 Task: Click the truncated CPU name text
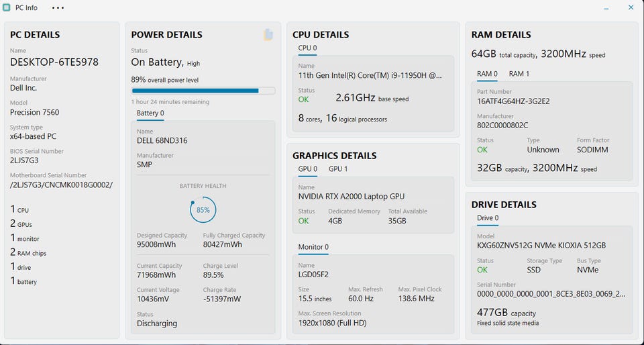tap(370, 75)
